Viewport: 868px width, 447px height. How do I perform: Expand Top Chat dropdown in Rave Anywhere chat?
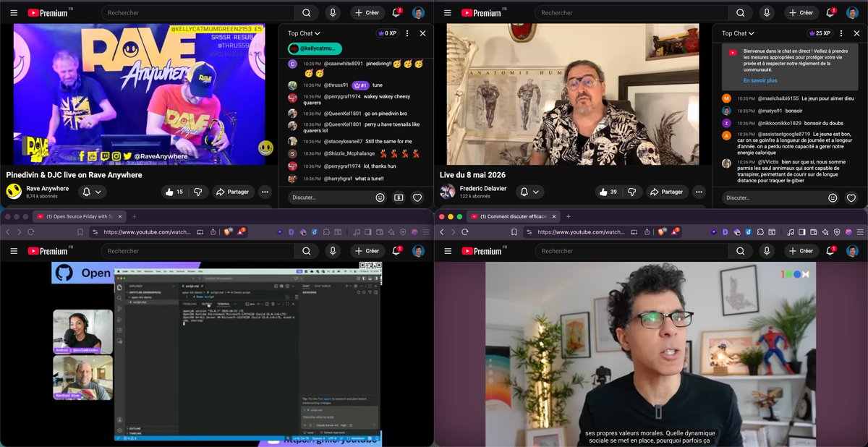click(304, 33)
